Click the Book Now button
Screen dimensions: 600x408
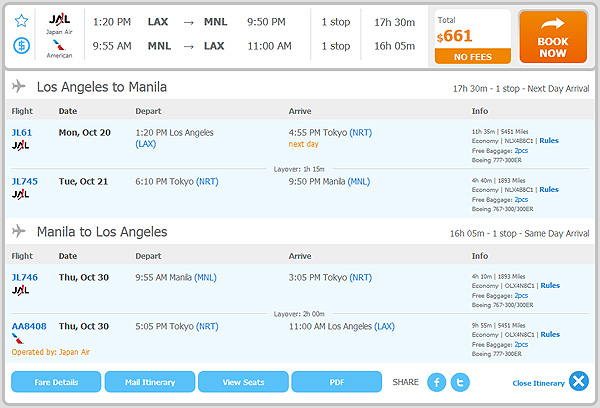pyautogui.click(x=553, y=37)
